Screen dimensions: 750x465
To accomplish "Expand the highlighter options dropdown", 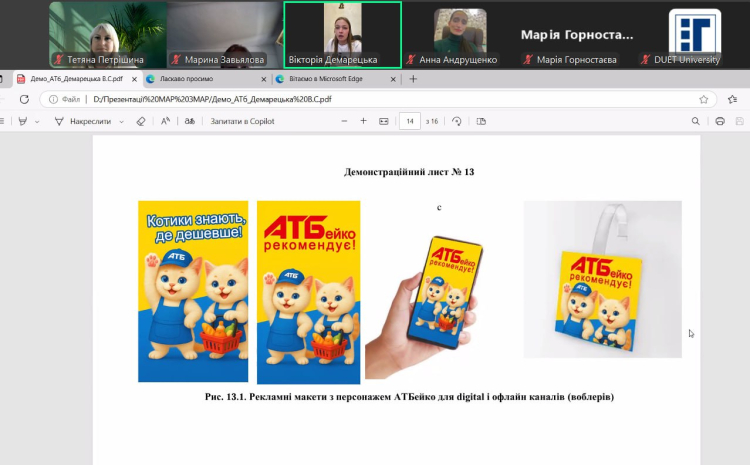I will tap(37, 121).
